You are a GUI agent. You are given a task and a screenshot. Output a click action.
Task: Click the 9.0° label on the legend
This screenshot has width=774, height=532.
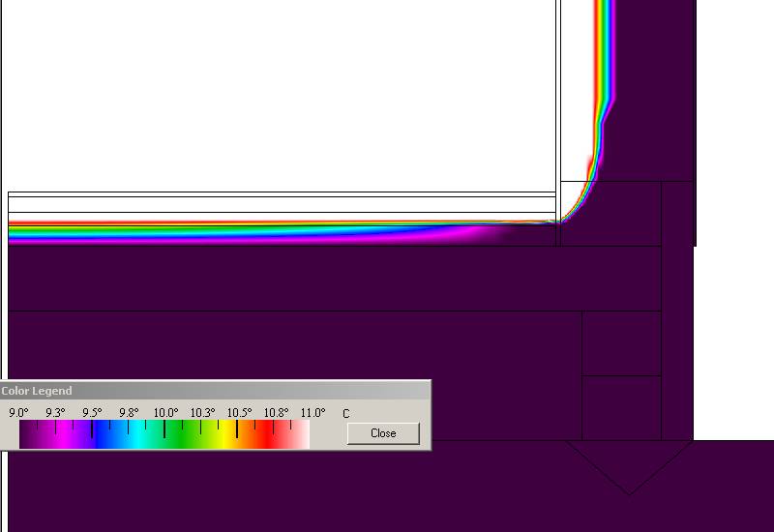[18, 413]
